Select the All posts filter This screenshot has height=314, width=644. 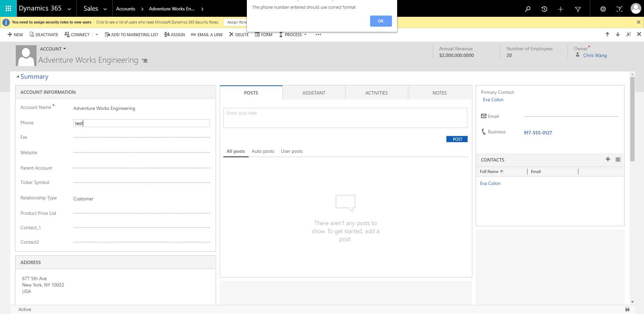[x=235, y=151]
